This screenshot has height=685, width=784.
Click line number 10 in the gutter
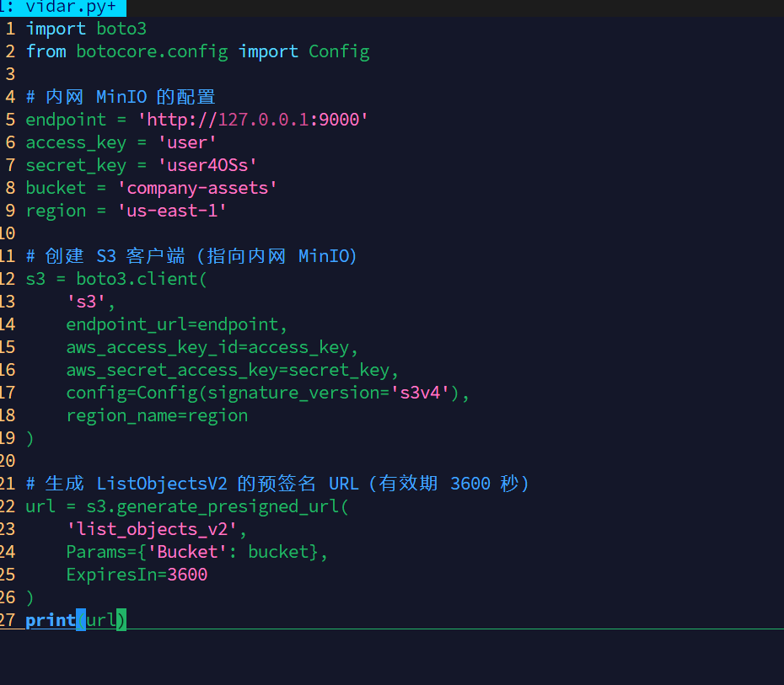pos(8,233)
